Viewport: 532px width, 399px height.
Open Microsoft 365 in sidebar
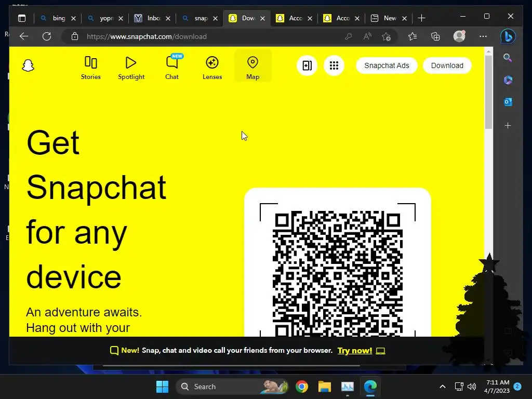[x=508, y=80]
